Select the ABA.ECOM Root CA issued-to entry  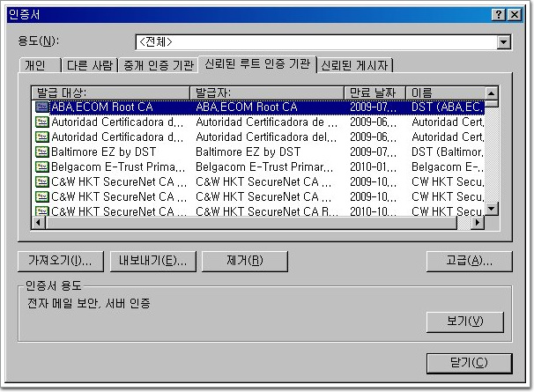[102, 107]
